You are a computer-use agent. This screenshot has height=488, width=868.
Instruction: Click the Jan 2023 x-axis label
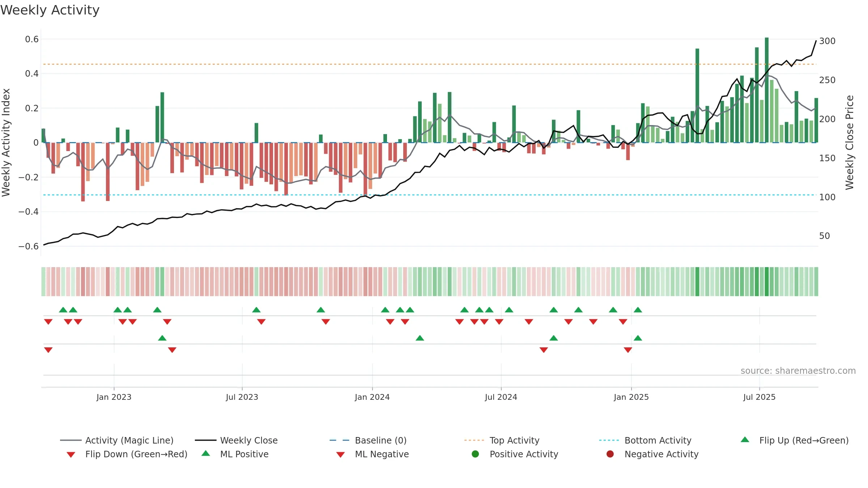[114, 397]
